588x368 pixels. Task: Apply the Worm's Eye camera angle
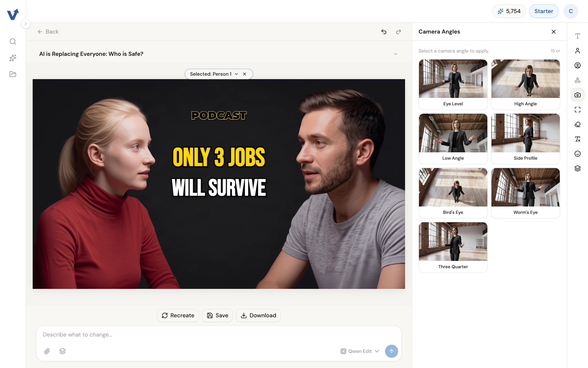point(525,193)
